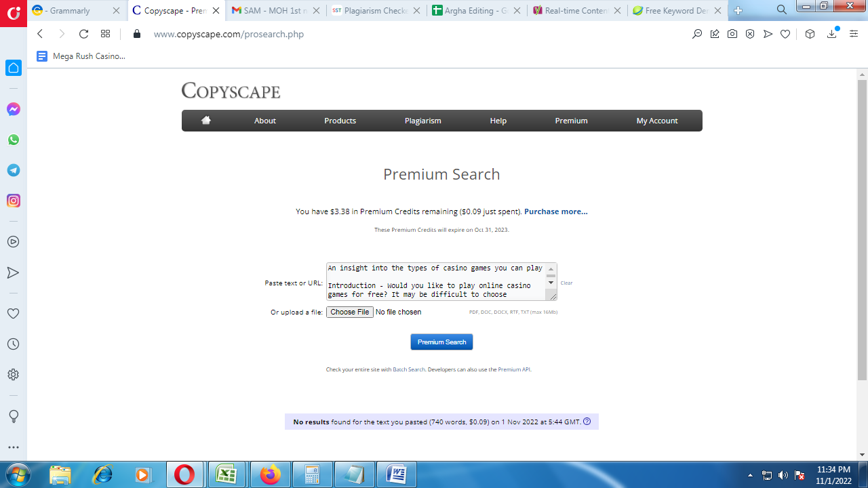Open Premium API link

pos(514,369)
